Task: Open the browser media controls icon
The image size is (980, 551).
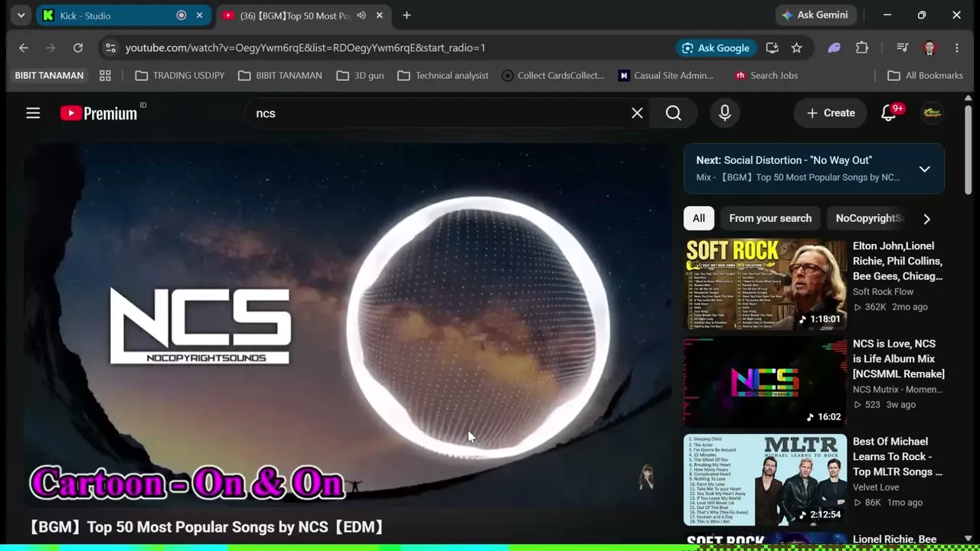Action: 903,48
